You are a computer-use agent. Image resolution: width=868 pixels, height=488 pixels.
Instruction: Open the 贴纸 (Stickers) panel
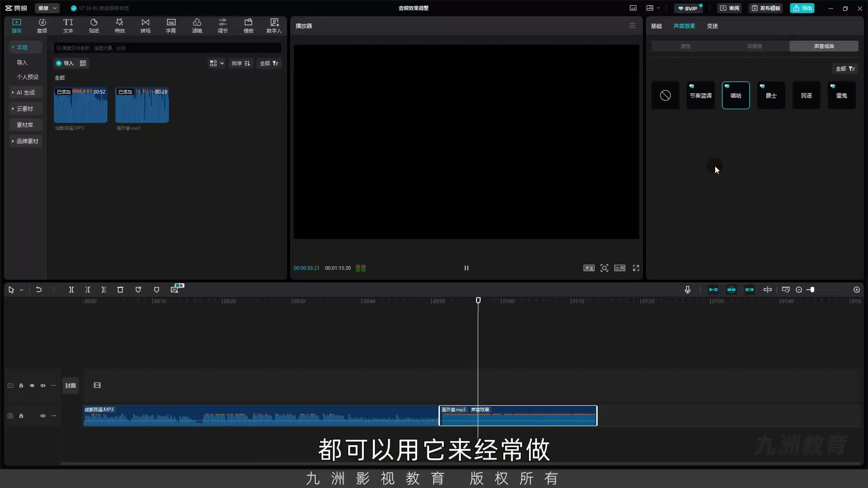click(x=94, y=26)
